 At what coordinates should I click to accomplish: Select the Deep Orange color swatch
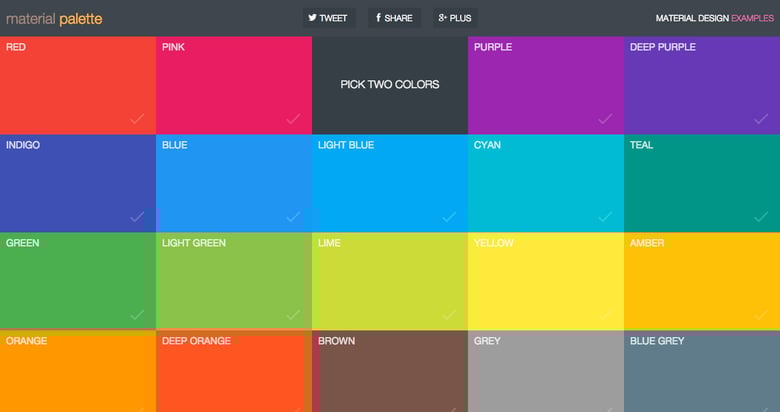tap(234, 371)
